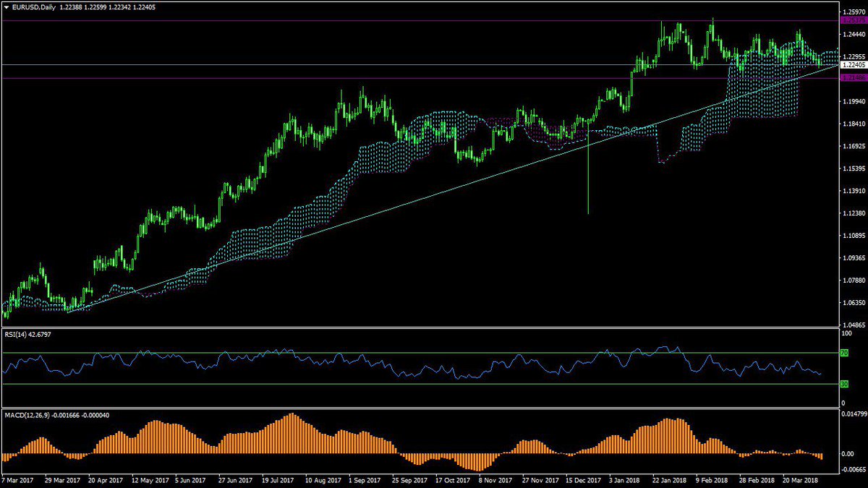Image resolution: width=868 pixels, height=488 pixels.
Task: Click the 10 Aug 2017 date label
Action: pos(323,479)
